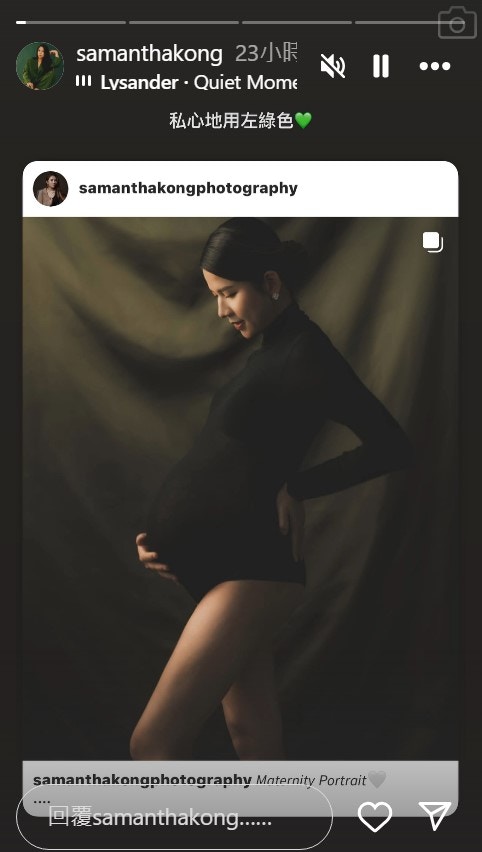Jump to the second story progress segment
This screenshot has height=852, width=482.
(x=184, y=22)
